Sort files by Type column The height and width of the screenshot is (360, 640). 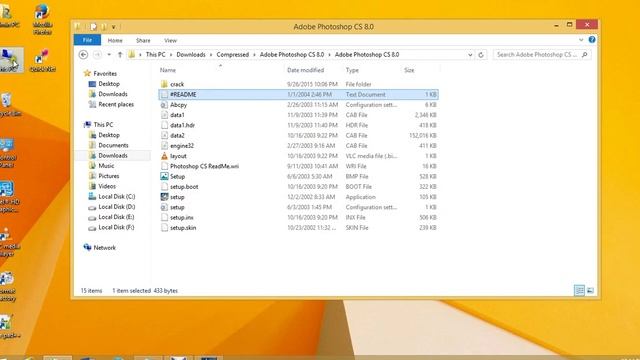[352, 70]
